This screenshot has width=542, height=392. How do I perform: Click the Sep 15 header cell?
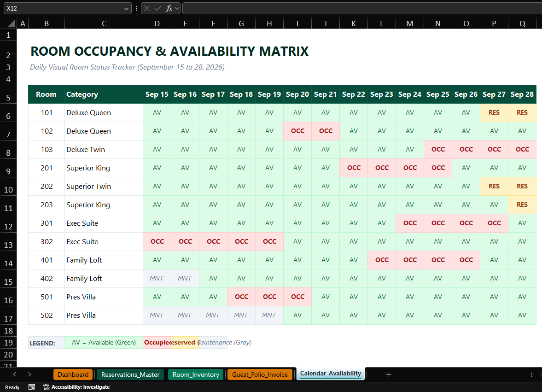pos(157,94)
